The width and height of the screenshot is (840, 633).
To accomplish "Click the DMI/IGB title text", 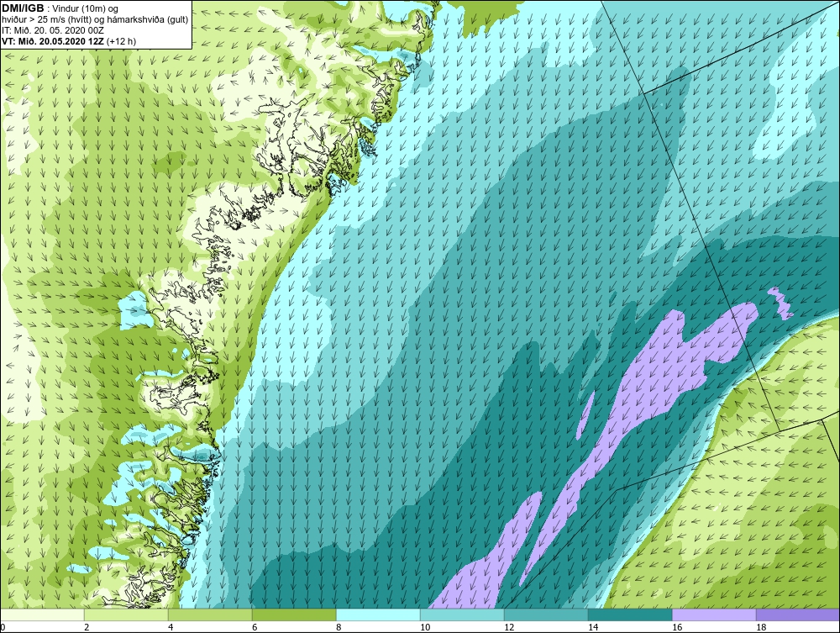I will (23, 8).
